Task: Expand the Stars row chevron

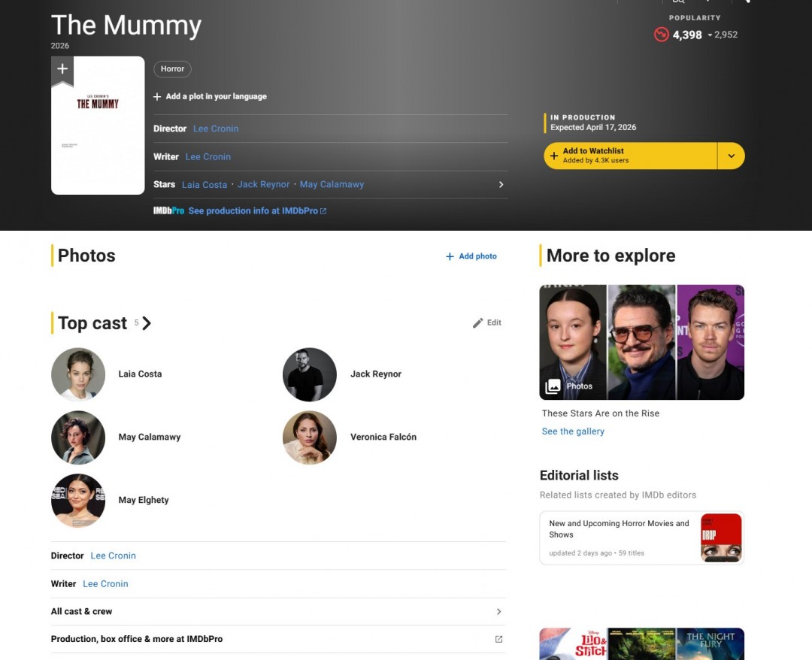Action: [x=501, y=185]
